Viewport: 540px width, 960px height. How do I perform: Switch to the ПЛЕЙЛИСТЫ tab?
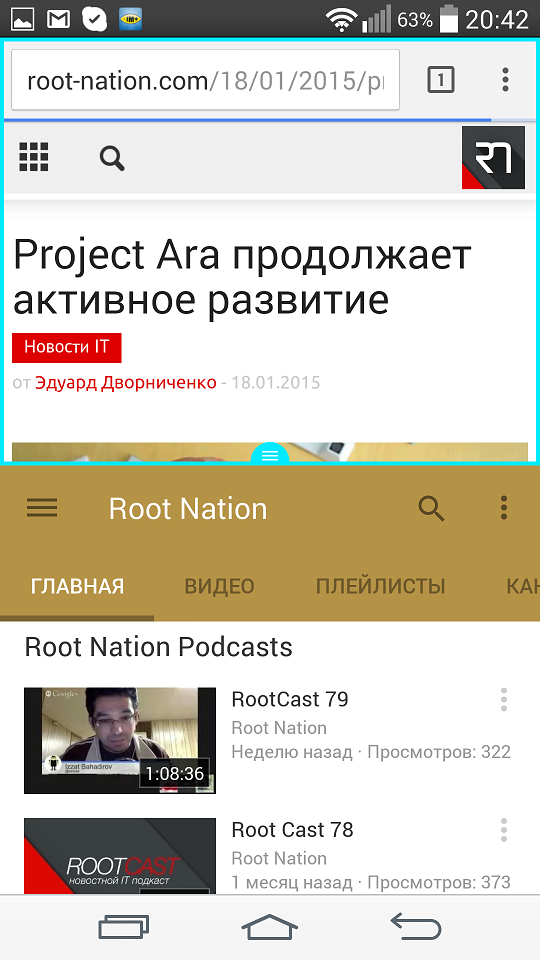click(380, 587)
